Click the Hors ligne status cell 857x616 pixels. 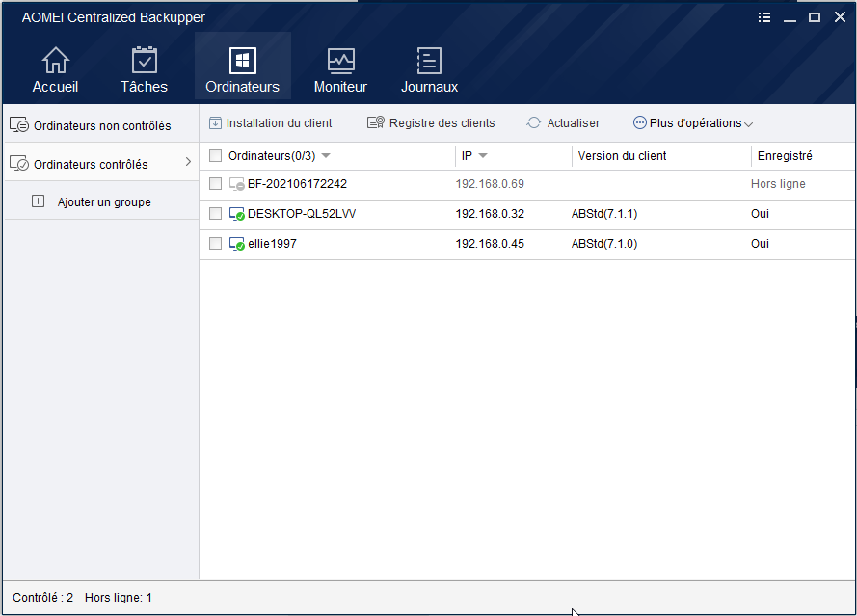click(x=778, y=184)
